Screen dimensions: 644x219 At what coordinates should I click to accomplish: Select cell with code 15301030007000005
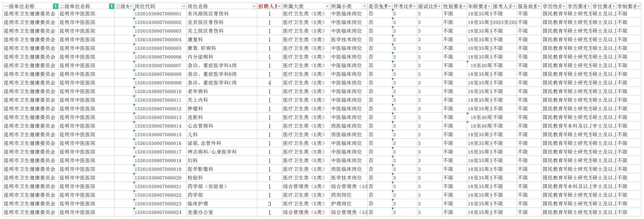point(160,48)
